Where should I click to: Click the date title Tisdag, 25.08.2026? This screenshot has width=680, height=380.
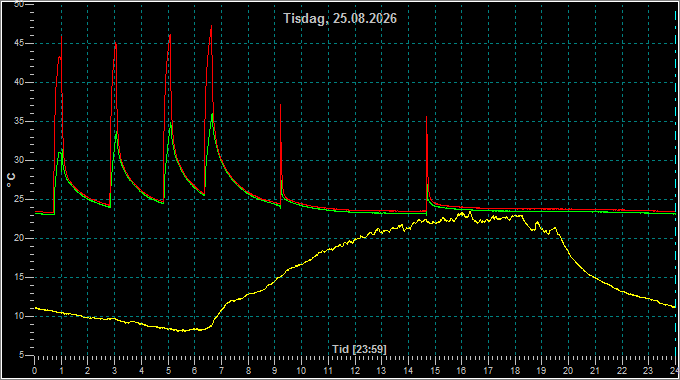[340, 18]
